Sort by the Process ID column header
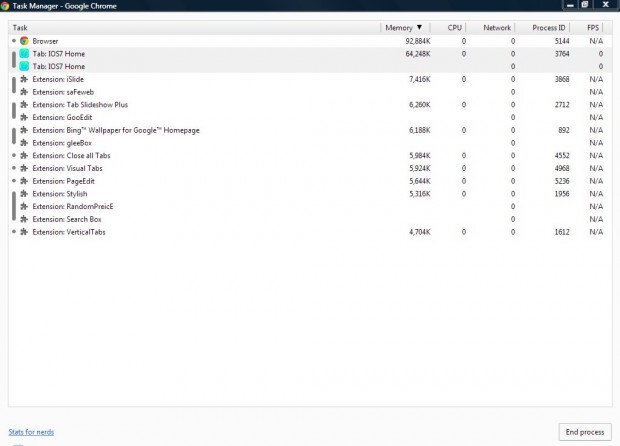The height and width of the screenshot is (446, 620). (542, 28)
